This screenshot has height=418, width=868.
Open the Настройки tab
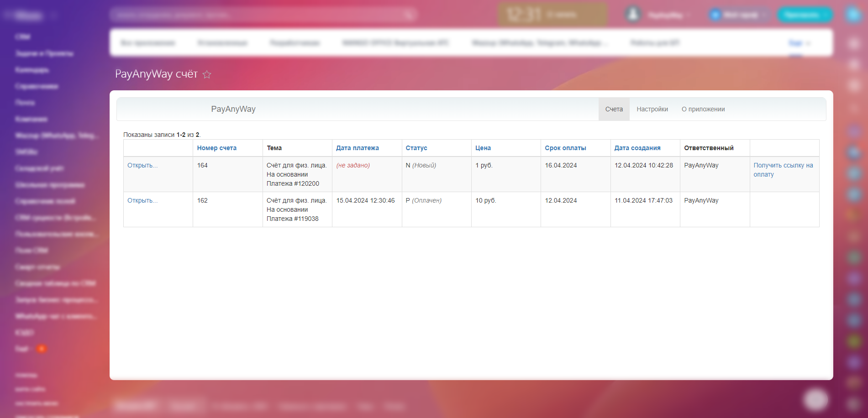[652, 109]
